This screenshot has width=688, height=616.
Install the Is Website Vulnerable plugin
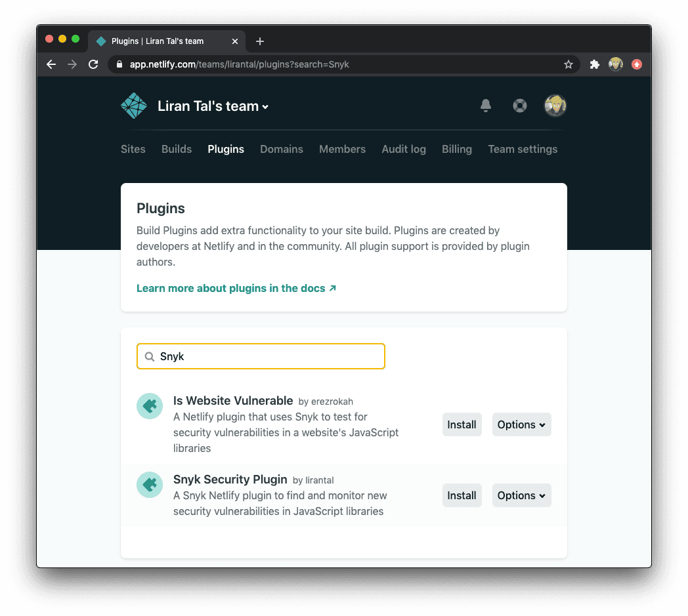point(462,424)
